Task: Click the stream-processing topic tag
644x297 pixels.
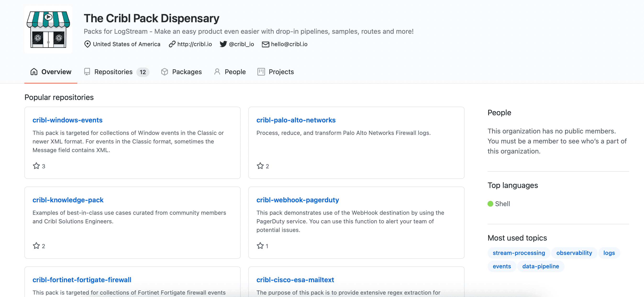Action: coord(519,253)
